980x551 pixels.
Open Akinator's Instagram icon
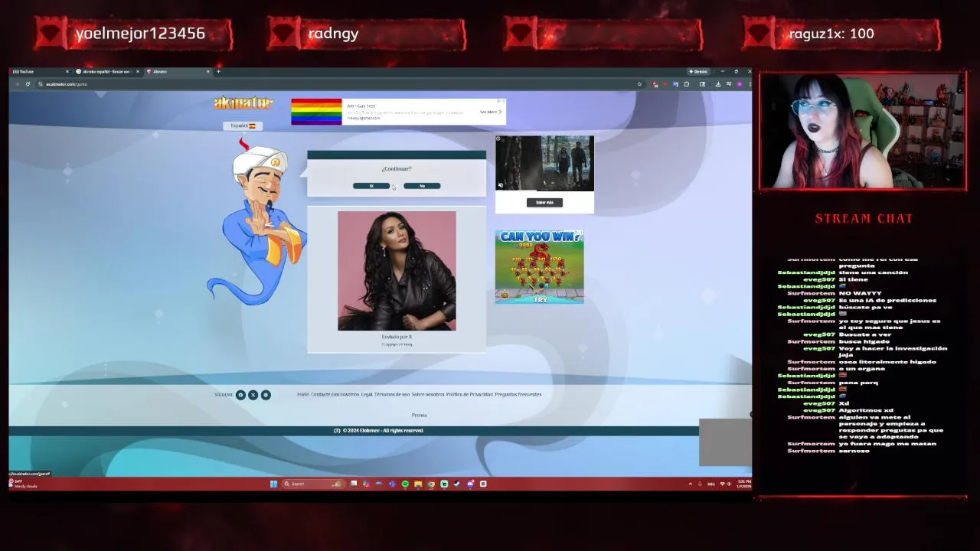click(266, 395)
